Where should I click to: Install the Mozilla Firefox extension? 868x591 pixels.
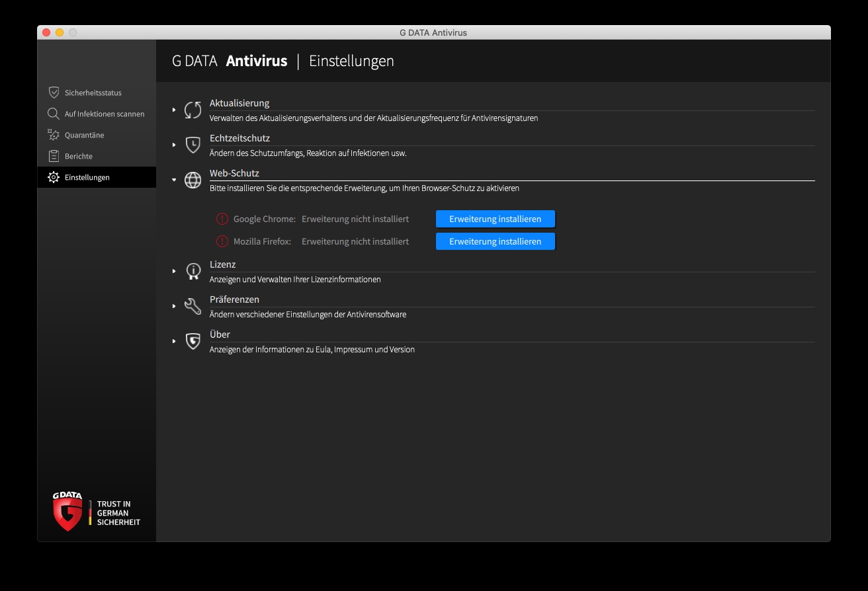coord(495,241)
